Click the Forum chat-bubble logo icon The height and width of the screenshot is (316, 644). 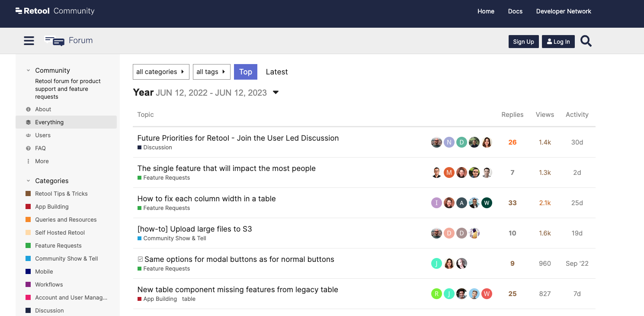[x=54, y=41]
